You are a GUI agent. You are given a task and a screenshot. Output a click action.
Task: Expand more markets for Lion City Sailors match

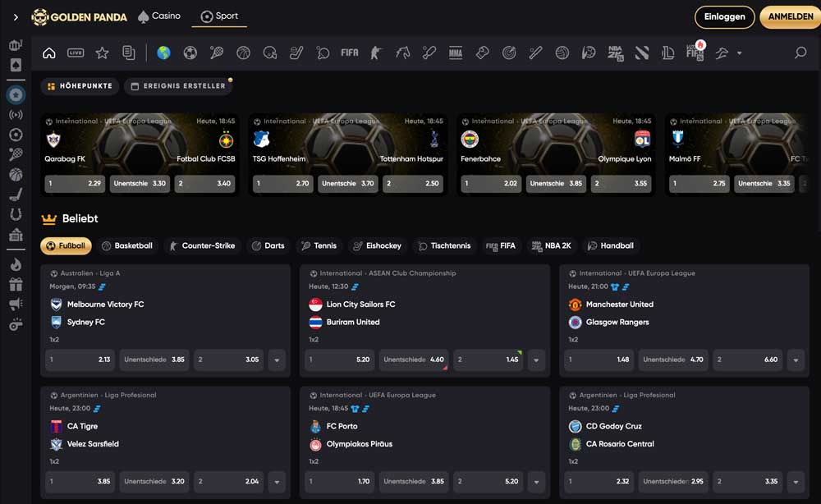pos(536,360)
